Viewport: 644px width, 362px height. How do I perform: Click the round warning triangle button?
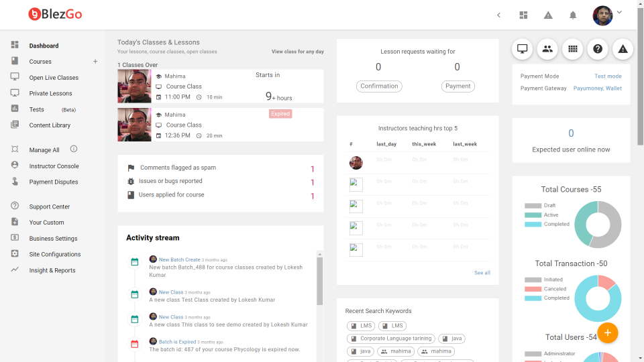623,49
